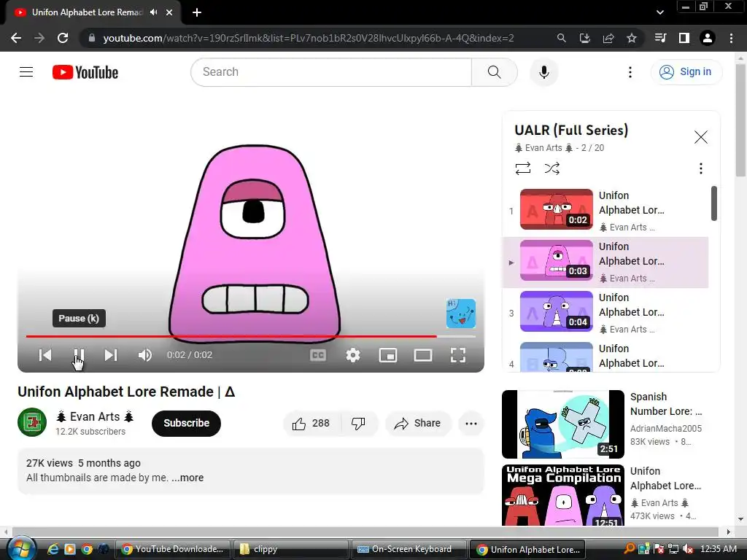Click the playlist panel scrollbar
Screen dimensions: 747x560
point(713,203)
